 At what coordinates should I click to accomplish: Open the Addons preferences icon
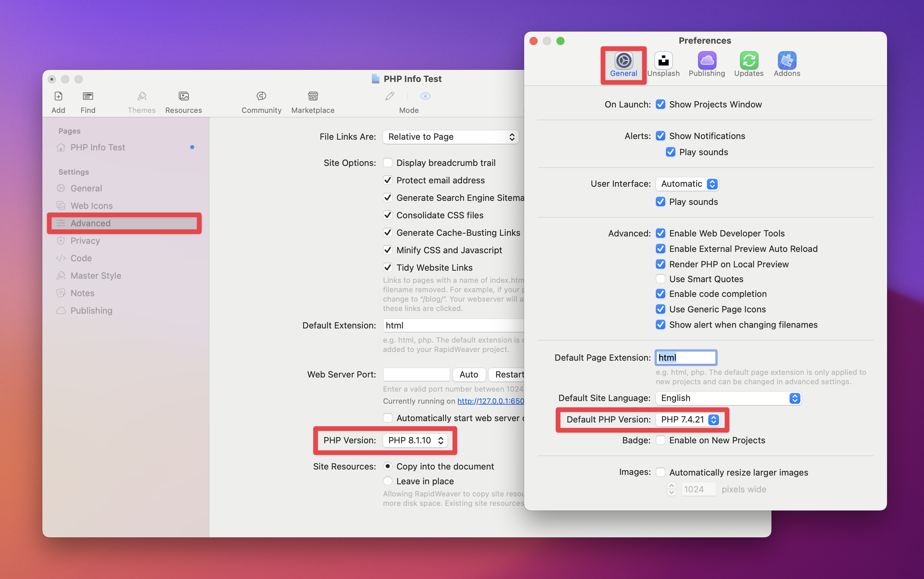(787, 63)
